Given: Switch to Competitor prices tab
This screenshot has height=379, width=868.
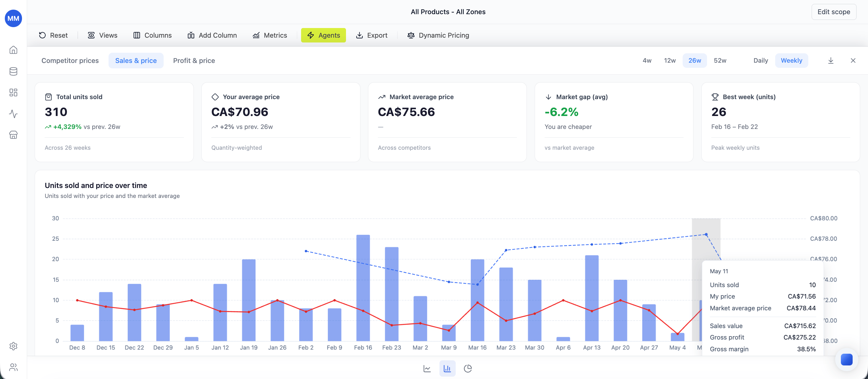Looking at the screenshot, I should coord(70,60).
